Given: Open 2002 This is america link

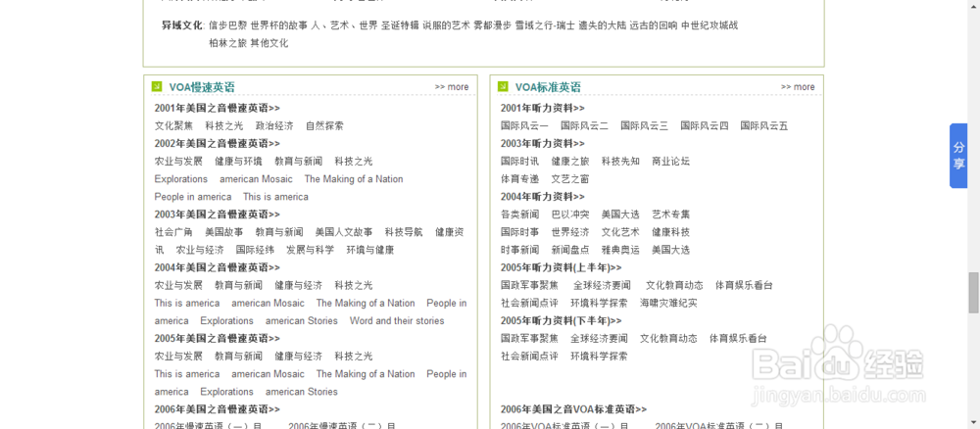Looking at the screenshot, I should click(275, 197).
